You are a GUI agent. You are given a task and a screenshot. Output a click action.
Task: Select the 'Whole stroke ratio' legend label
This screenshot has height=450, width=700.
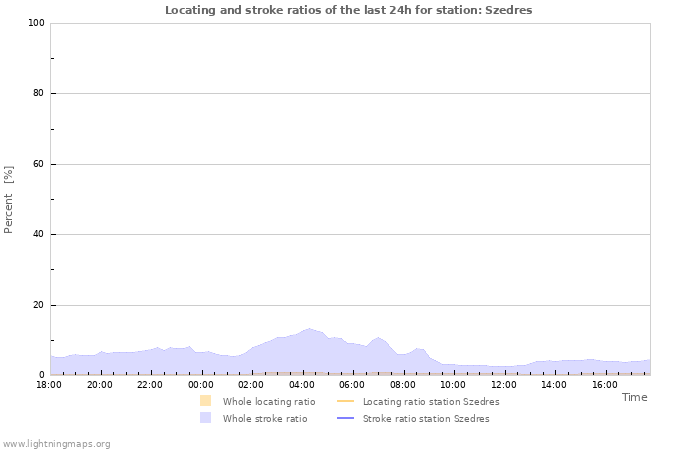pyautogui.click(x=265, y=419)
